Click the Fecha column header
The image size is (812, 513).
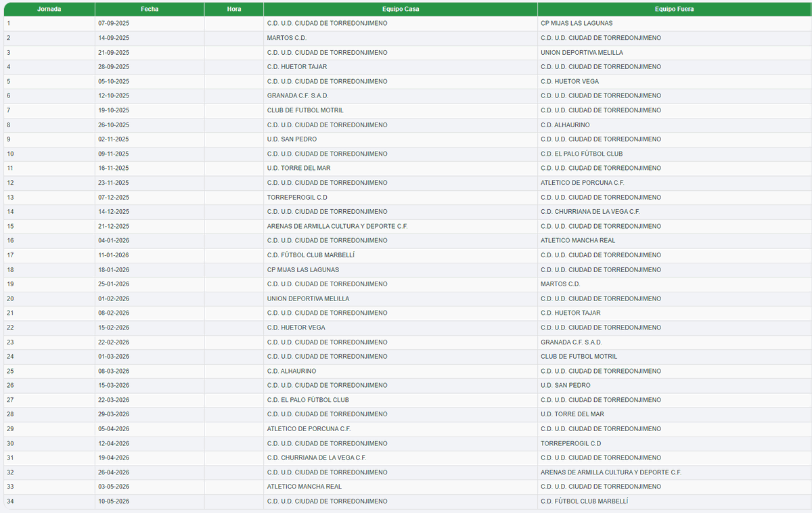pos(150,9)
